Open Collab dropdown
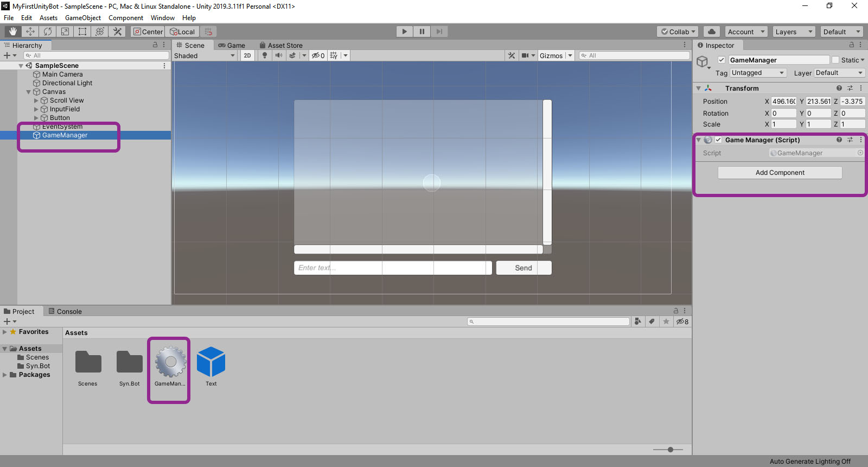The height and width of the screenshot is (467, 868). (678, 31)
